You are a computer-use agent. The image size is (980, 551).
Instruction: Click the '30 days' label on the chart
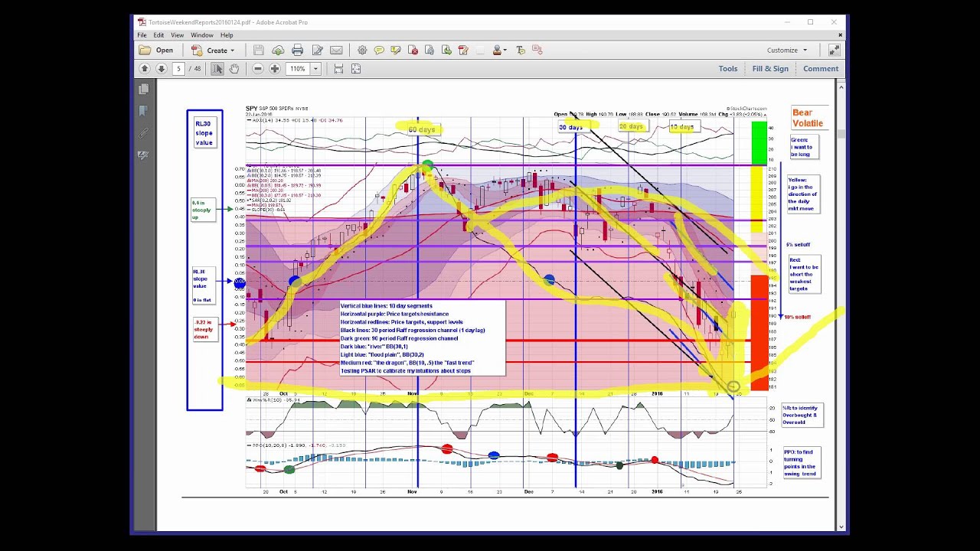point(570,127)
